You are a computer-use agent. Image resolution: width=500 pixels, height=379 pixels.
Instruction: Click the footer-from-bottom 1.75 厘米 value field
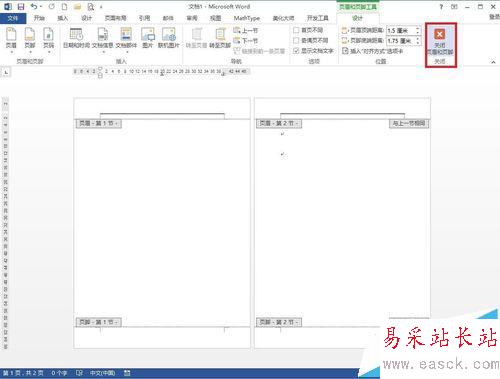pyautogui.click(x=400, y=41)
